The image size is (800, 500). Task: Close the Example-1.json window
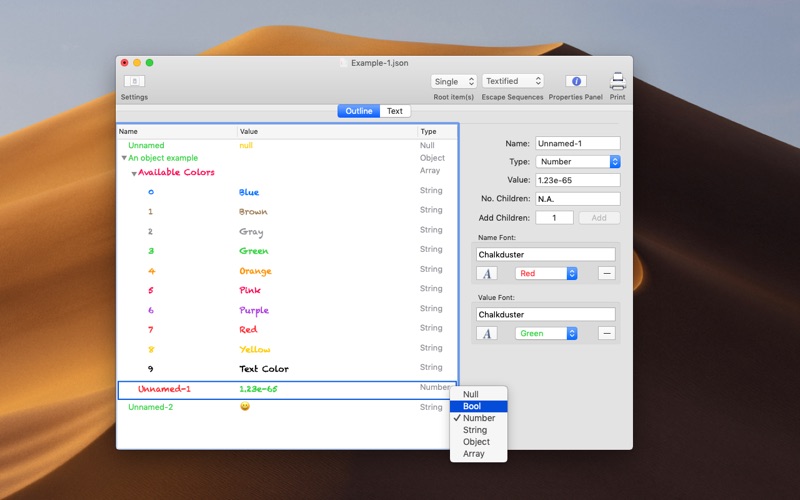pos(124,63)
